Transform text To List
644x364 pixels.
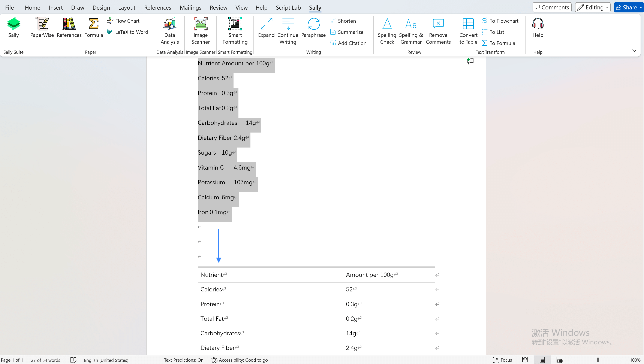(x=493, y=32)
